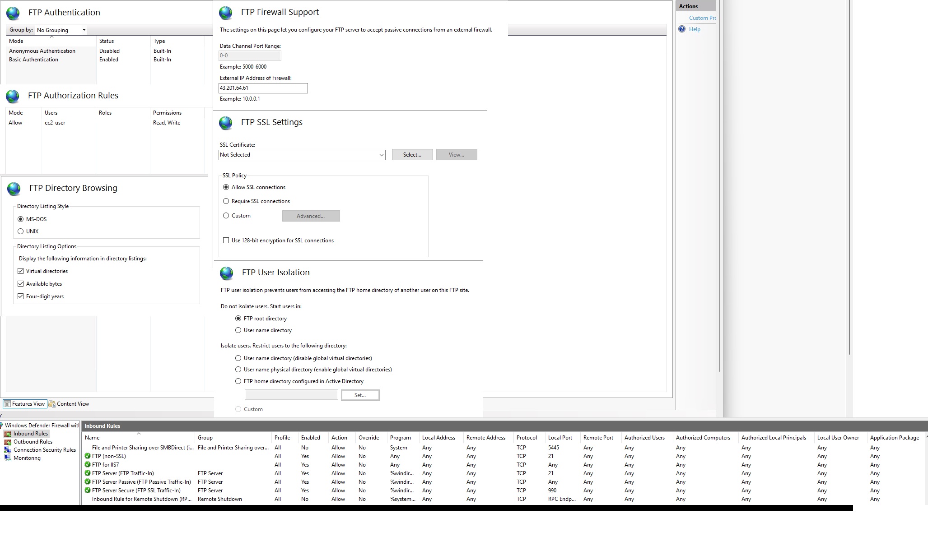Click the Help question mark icon

[682, 29]
